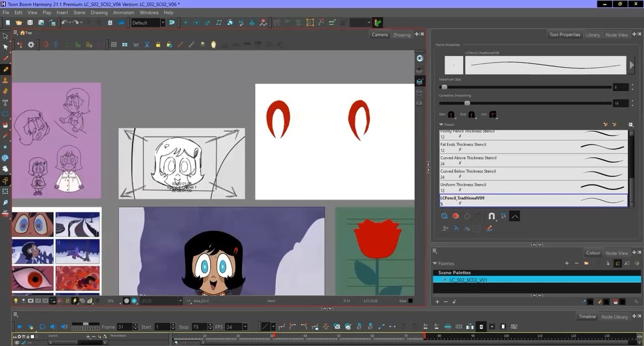Viewport: 644px width, 346px height.
Task: Click the Save scene icon
Action: click(30, 23)
